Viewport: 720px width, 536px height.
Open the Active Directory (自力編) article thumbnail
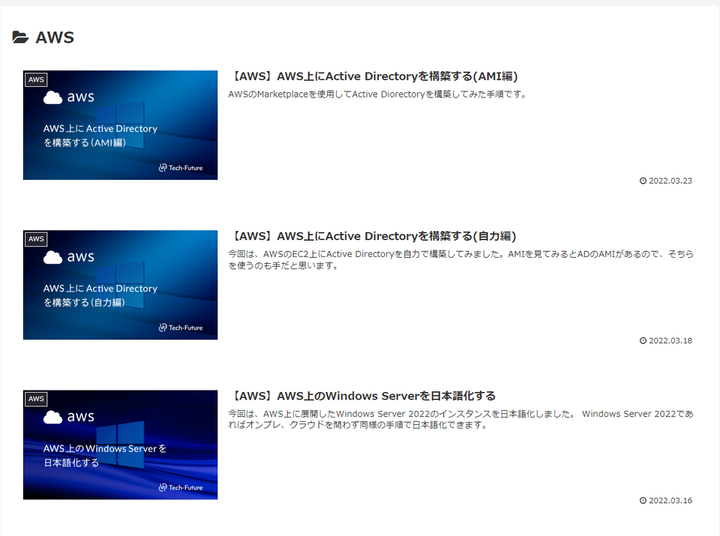click(120, 285)
